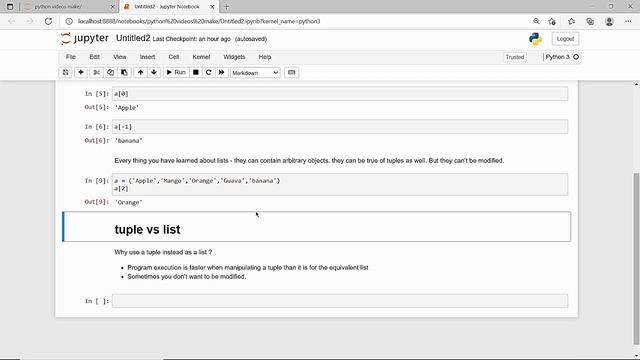Viewport: 640px width, 360px height.
Task: Restart the kernel icon
Action: (x=209, y=73)
